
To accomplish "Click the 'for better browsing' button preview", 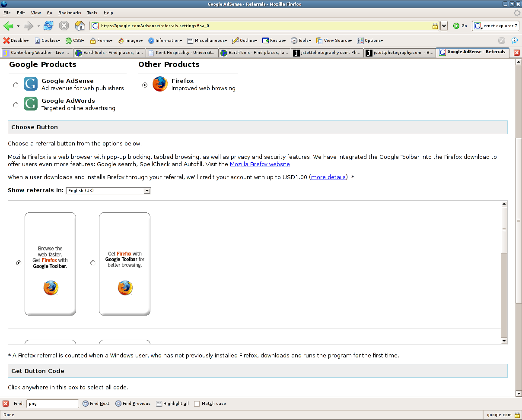I will click(124, 264).
